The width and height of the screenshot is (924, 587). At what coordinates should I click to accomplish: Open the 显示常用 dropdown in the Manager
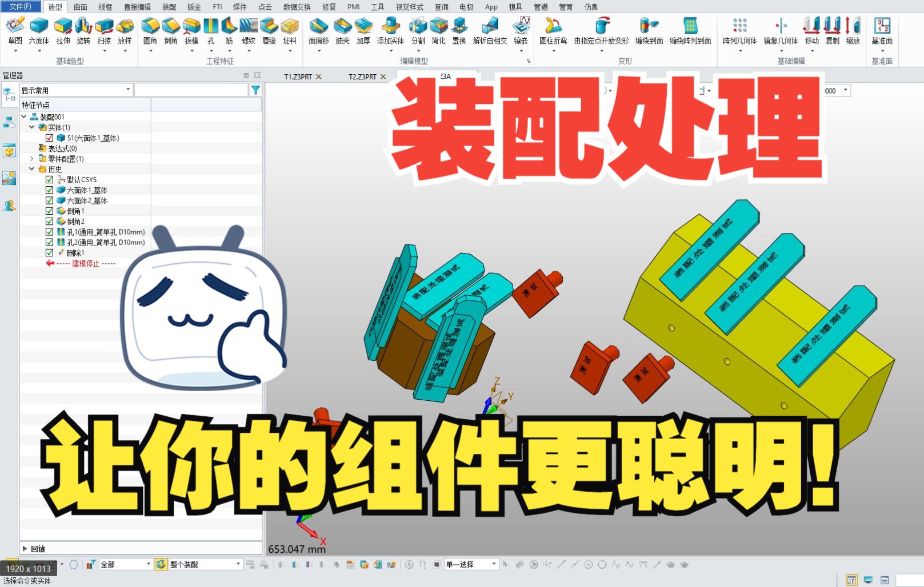(127, 90)
